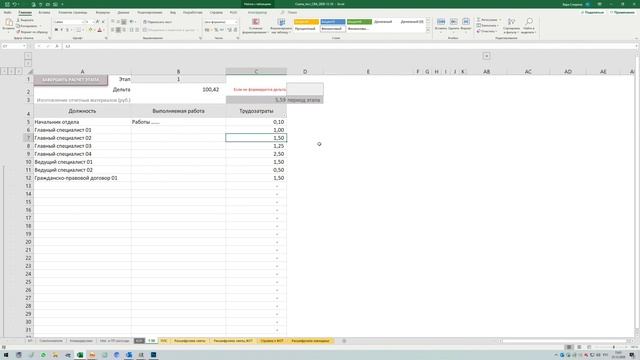Click the insert function fx icon
This screenshot has height=360, width=640.
point(57,46)
